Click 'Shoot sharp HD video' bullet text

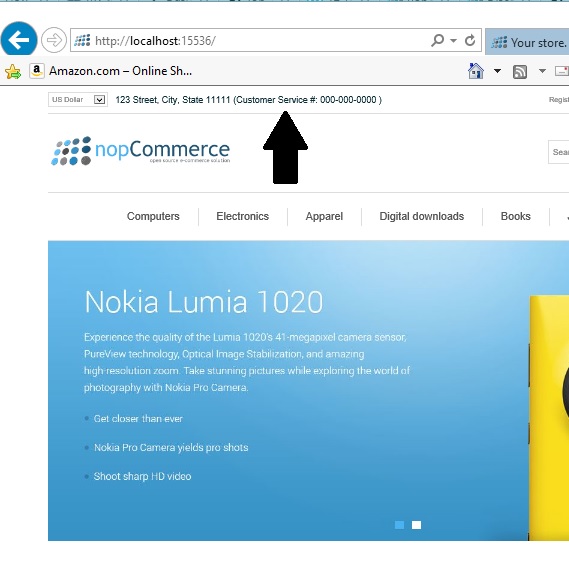[142, 476]
